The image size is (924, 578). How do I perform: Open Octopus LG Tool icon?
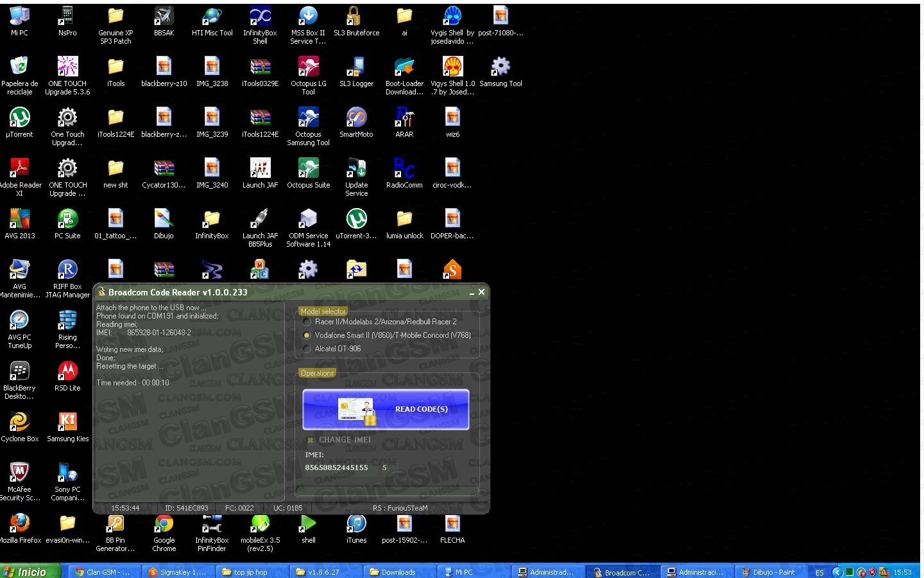(308, 76)
